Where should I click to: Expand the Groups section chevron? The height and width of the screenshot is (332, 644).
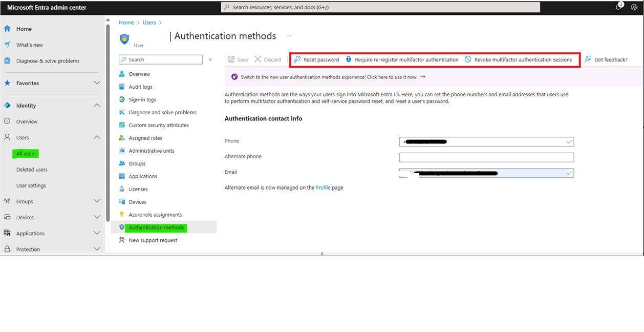(97, 201)
